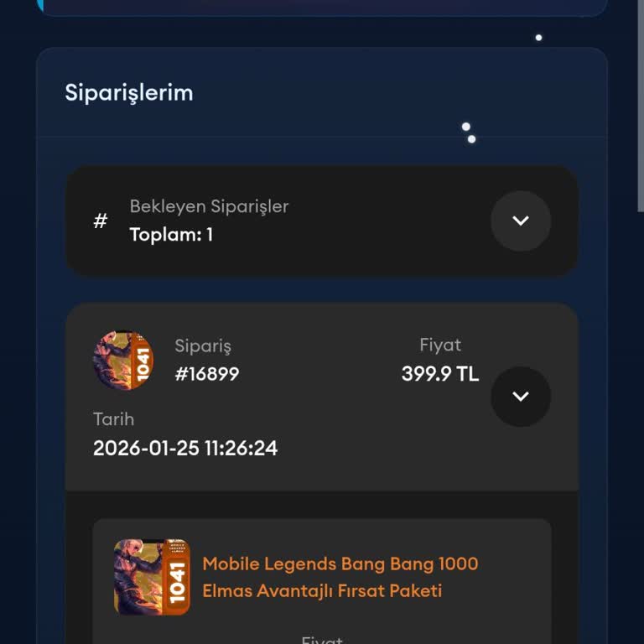
Task: Click the Tarih label in the order card
Action: click(x=114, y=419)
